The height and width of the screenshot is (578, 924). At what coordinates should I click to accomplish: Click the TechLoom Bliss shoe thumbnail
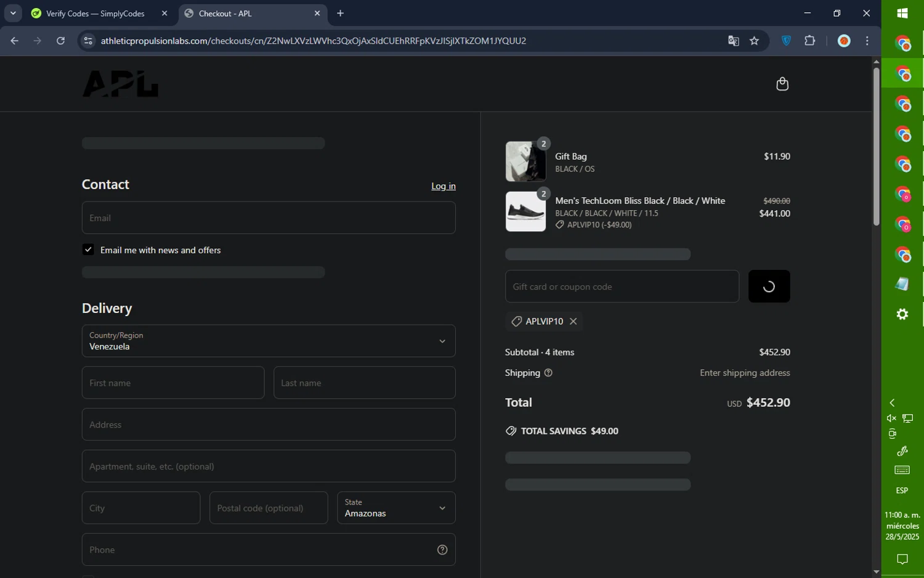[525, 211]
